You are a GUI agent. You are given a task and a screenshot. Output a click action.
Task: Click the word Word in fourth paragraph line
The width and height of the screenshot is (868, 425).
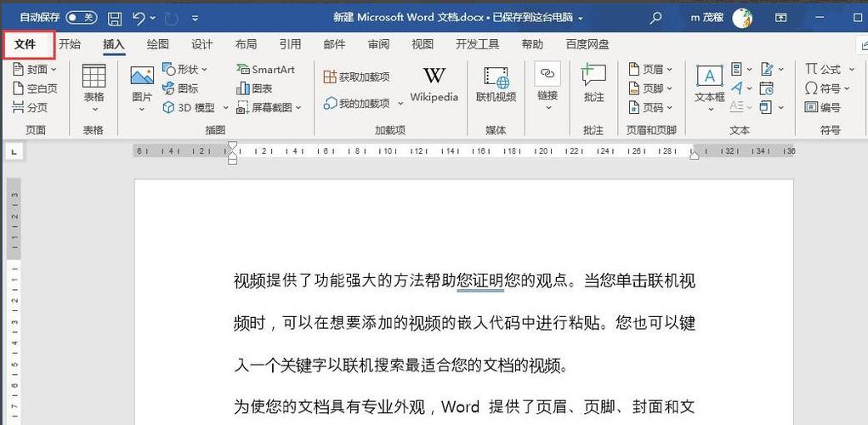[461, 408]
